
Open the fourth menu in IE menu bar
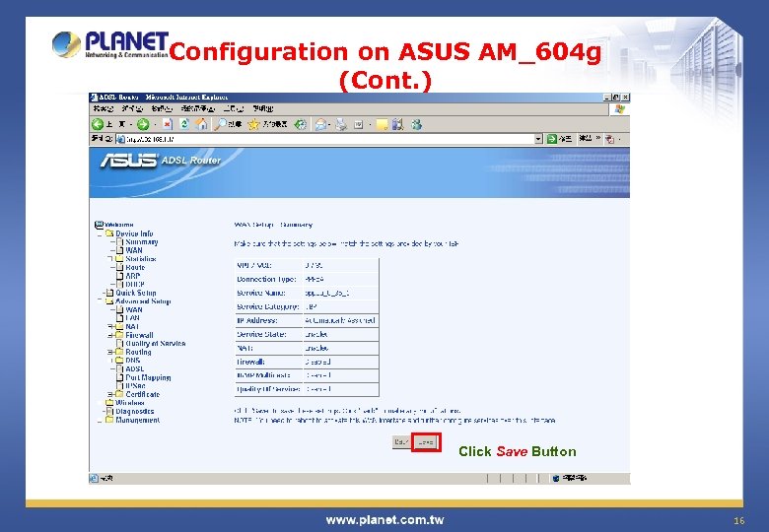point(197,108)
